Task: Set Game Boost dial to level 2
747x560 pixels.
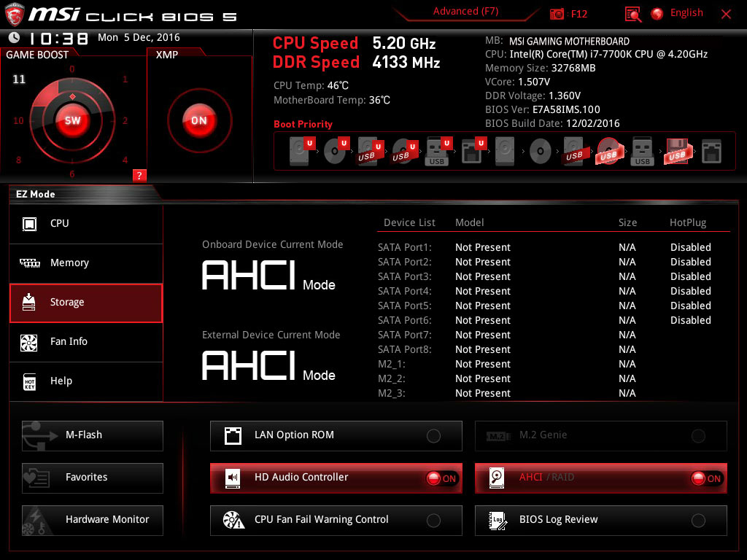Action: coord(125,120)
